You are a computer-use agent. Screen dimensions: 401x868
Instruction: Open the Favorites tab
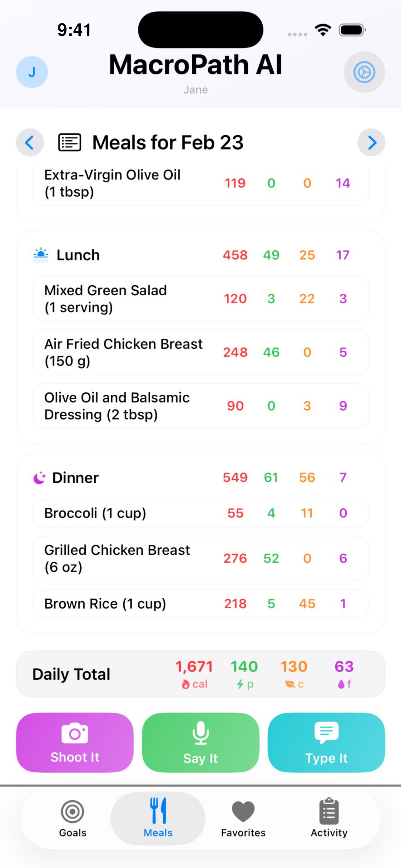[x=243, y=818]
